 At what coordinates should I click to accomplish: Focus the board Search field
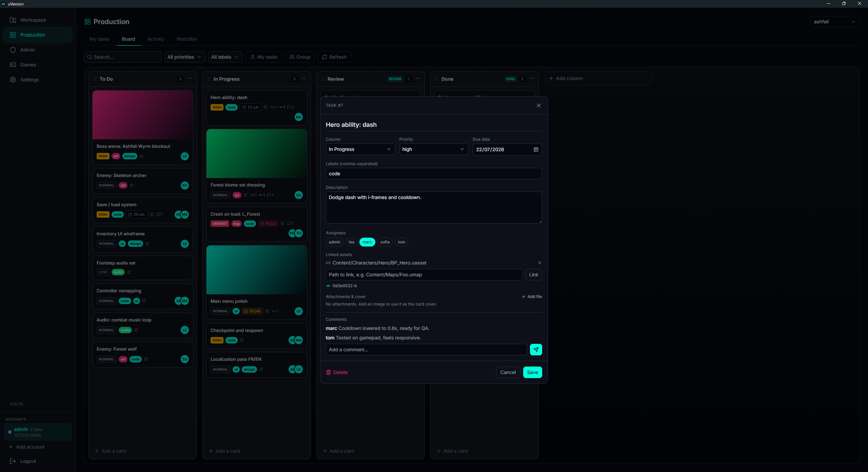tap(123, 57)
